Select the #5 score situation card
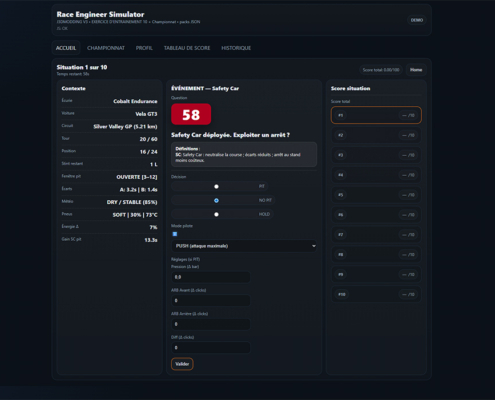Image resolution: width=495 pixels, height=400 pixels. tap(376, 195)
